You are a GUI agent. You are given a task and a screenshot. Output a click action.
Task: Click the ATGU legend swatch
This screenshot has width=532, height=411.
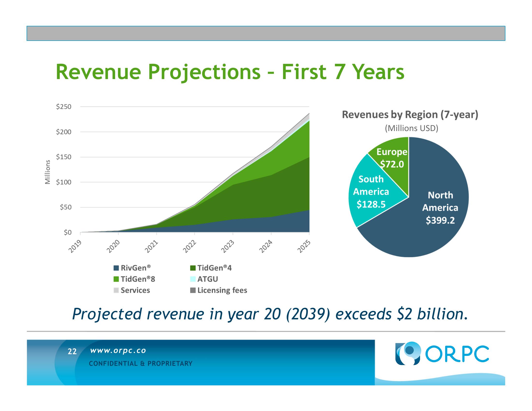click(193, 279)
